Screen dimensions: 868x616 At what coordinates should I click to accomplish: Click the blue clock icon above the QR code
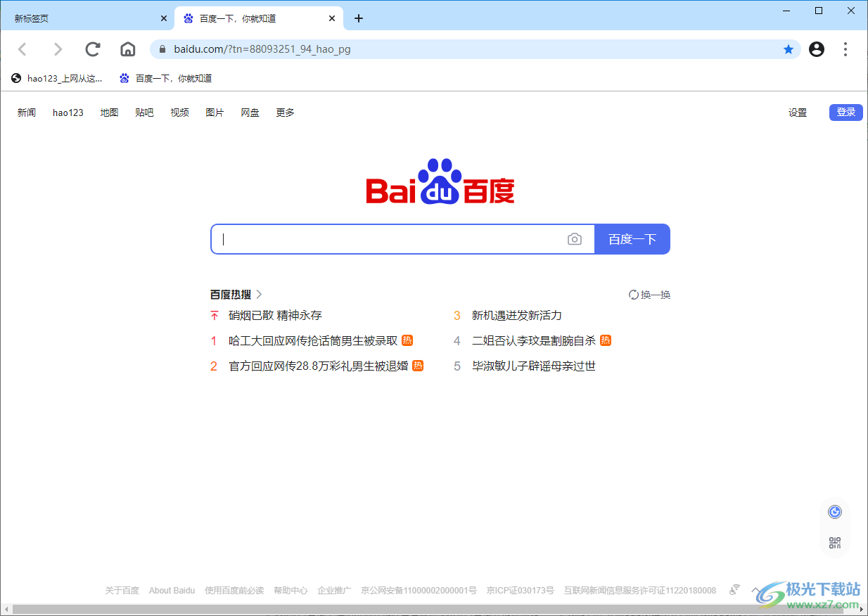coord(834,511)
